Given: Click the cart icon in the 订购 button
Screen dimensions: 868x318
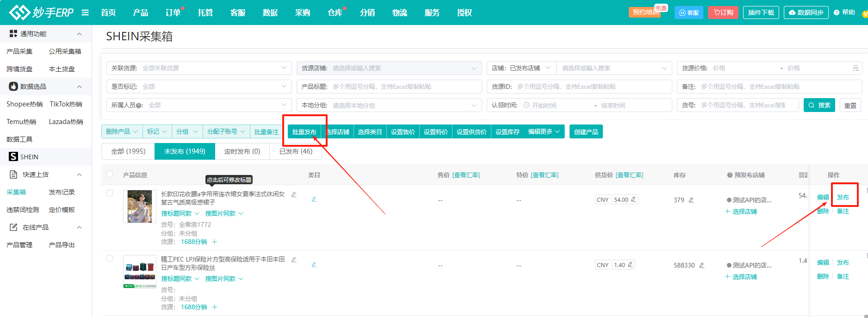Looking at the screenshot, I should click(716, 12).
